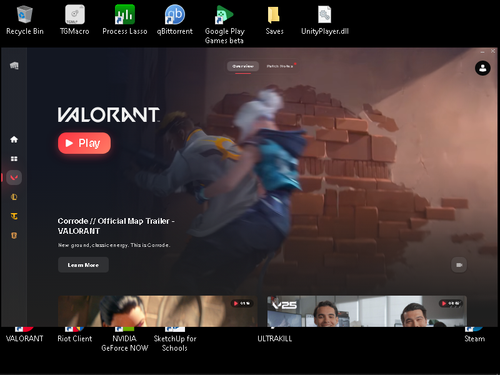Open the account profile avatar icon

pyautogui.click(x=482, y=68)
